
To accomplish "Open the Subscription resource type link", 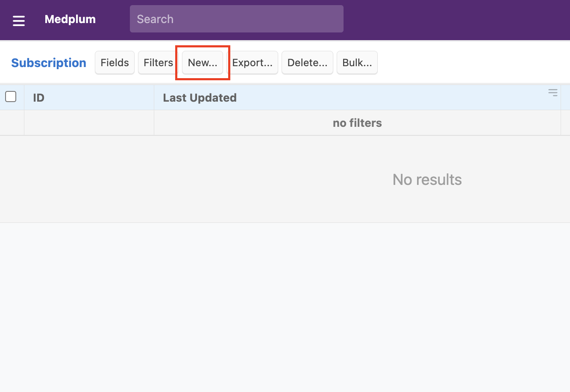I will [x=49, y=63].
